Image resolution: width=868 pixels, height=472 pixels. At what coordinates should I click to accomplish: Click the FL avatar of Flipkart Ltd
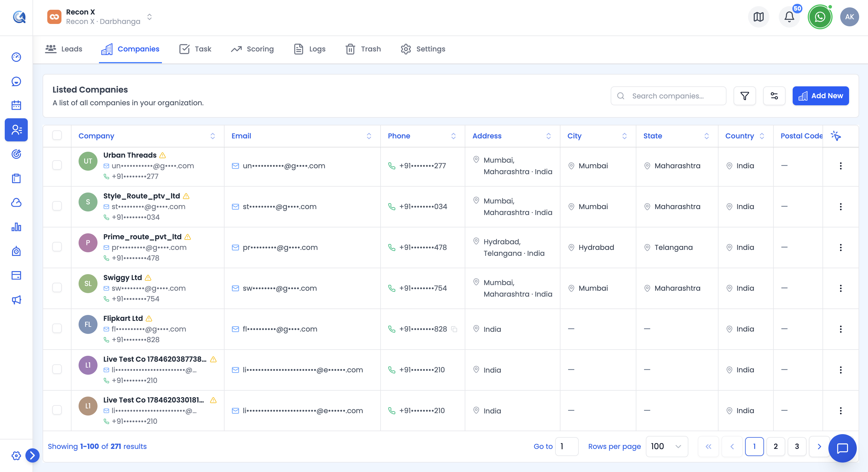pyautogui.click(x=88, y=324)
